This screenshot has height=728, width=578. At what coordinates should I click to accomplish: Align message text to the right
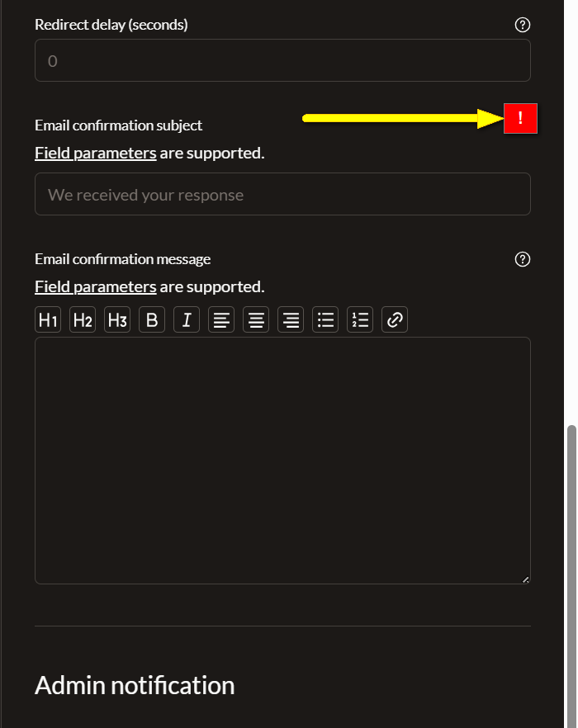point(291,319)
